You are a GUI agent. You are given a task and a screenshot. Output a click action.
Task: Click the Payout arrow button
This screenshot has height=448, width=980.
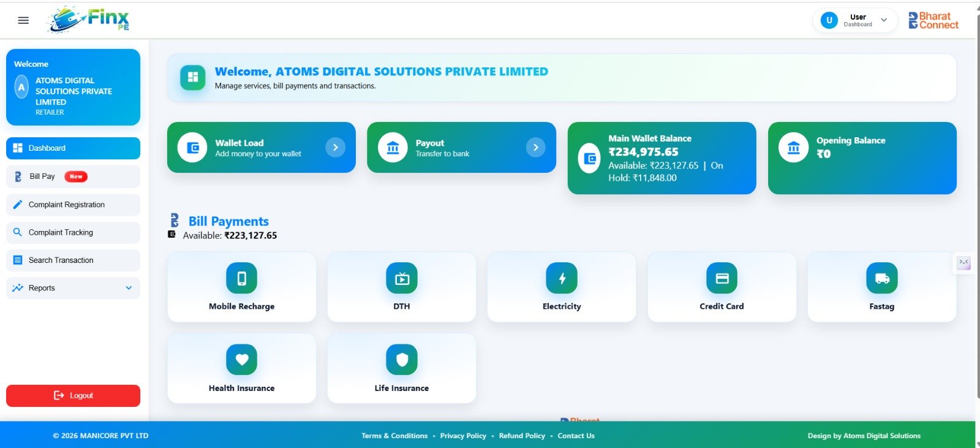tap(535, 147)
